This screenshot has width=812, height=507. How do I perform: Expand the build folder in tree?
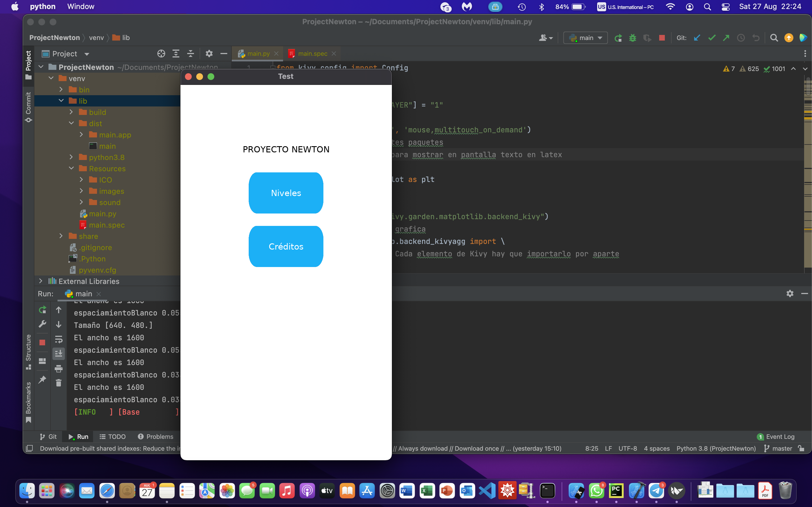[71, 112]
